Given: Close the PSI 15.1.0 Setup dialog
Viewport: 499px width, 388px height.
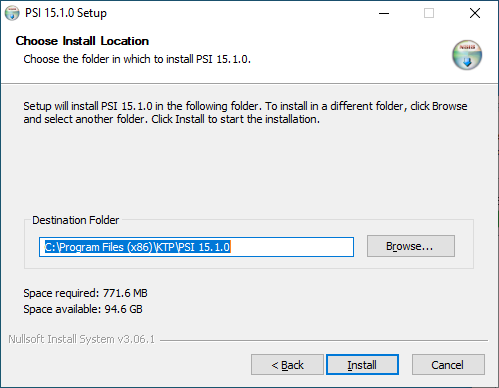Looking at the screenshot, I should pyautogui.click(x=475, y=13).
